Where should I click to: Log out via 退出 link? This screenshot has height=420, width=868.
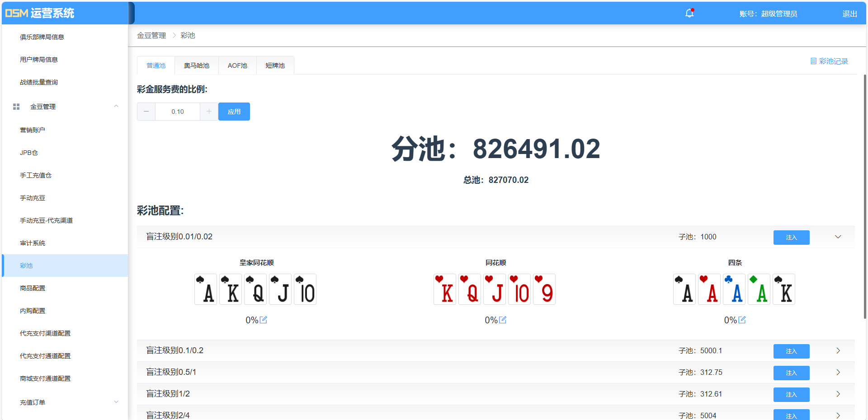[849, 14]
